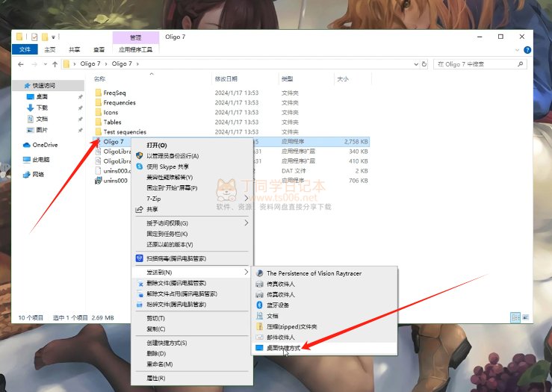
Task: Click the Bluetooth 蓝牙设备 icon
Action: click(259, 305)
